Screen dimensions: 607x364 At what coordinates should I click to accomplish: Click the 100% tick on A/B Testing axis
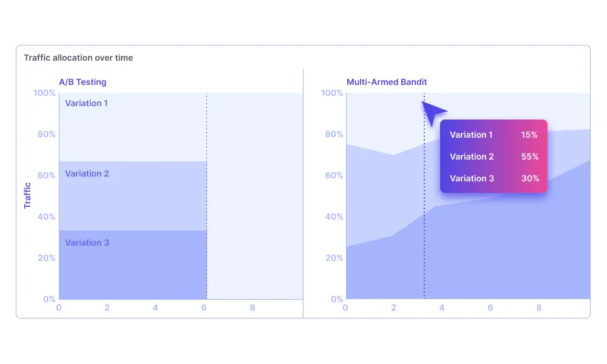pos(44,93)
